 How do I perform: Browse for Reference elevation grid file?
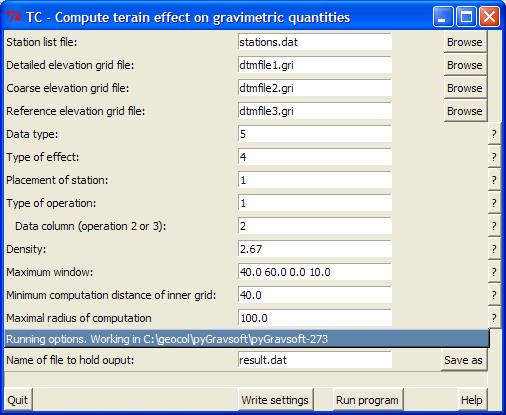click(465, 111)
